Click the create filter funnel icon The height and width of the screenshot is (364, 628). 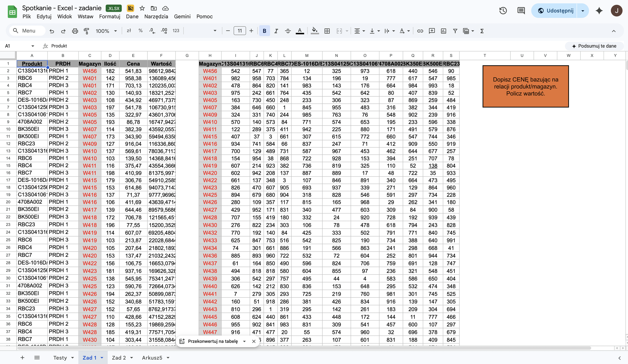(x=455, y=31)
